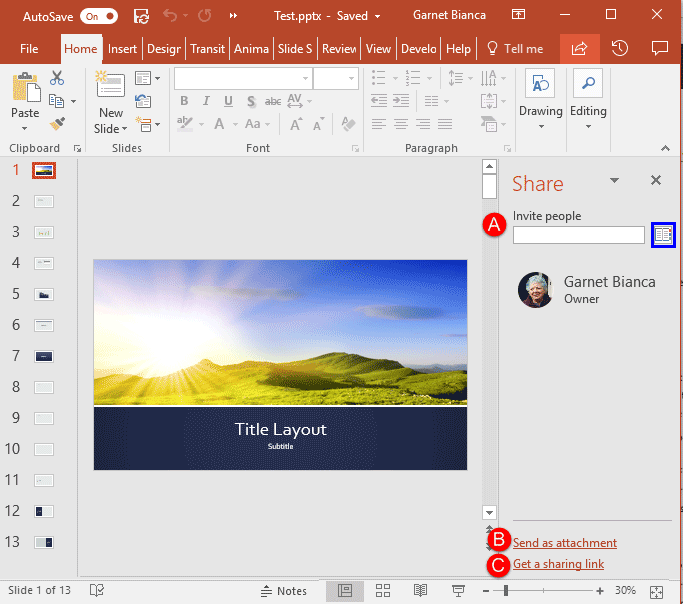Open the File menu
This screenshot has height=604, width=683.
29,49
